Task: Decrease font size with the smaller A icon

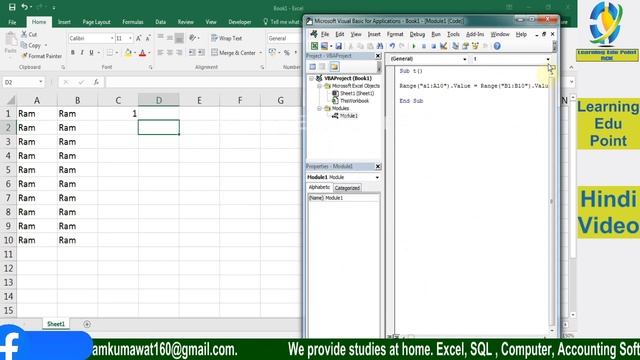Action: pyautogui.click(x=148, y=38)
